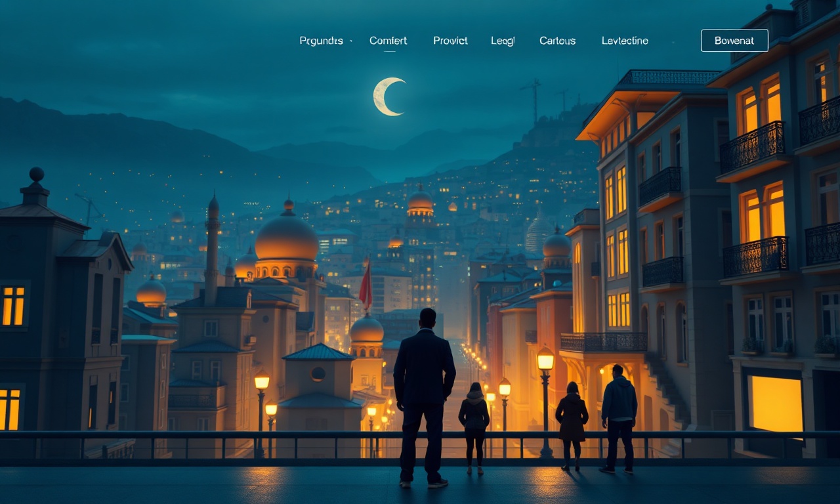Screen dimensions: 840x504
Task: Click the crescent moon in the sky
Action: (388, 96)
